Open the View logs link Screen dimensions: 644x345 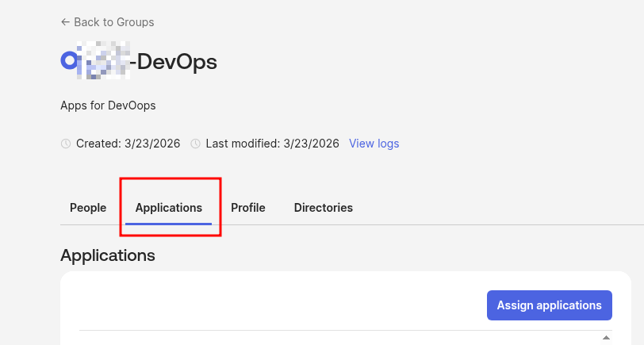[x=374, y=144]
